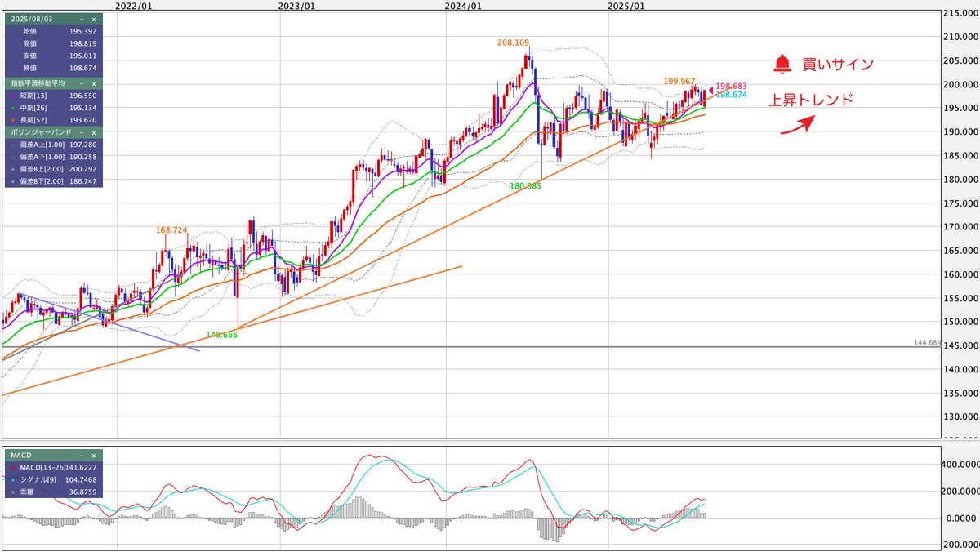This screenshot has width=980, height=552.
Task: Select the green 中期[26] line marker
Action: pos(13,108)
